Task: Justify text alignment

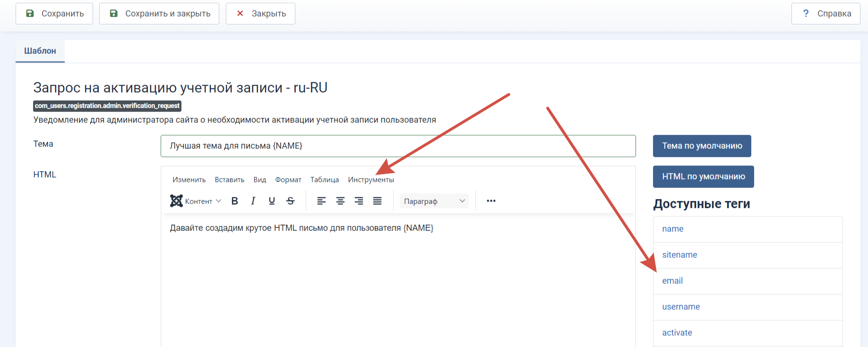Action: click(377, 201)
